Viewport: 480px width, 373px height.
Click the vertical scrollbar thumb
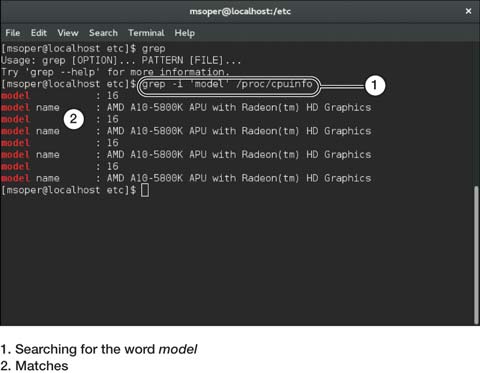tap(476, 255)
